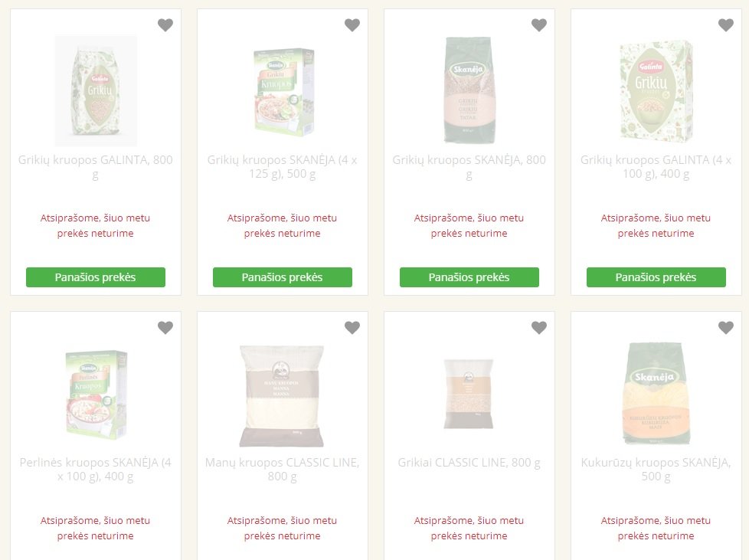Open Grikiai CLASSIC LINE, 800 g title

[469, 463]
